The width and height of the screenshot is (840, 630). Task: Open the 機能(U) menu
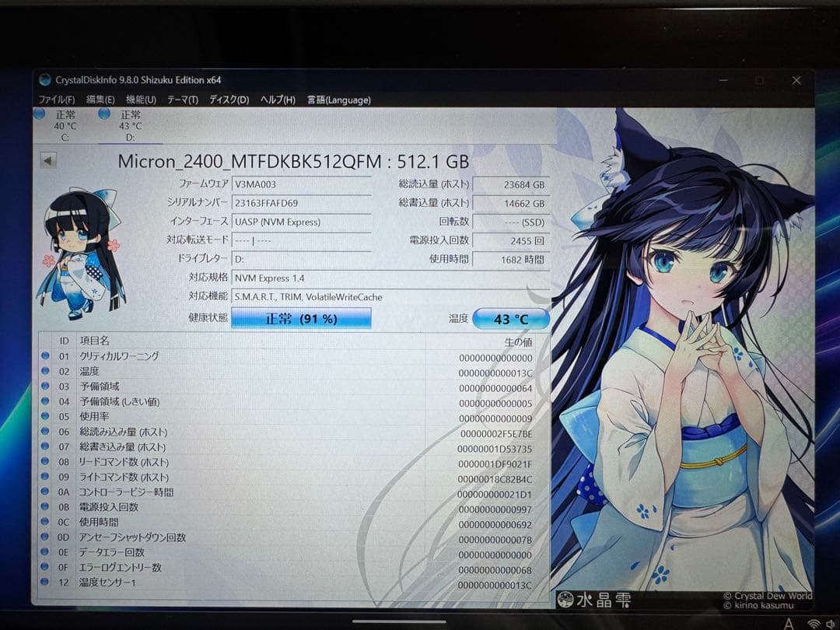(141, 100)
